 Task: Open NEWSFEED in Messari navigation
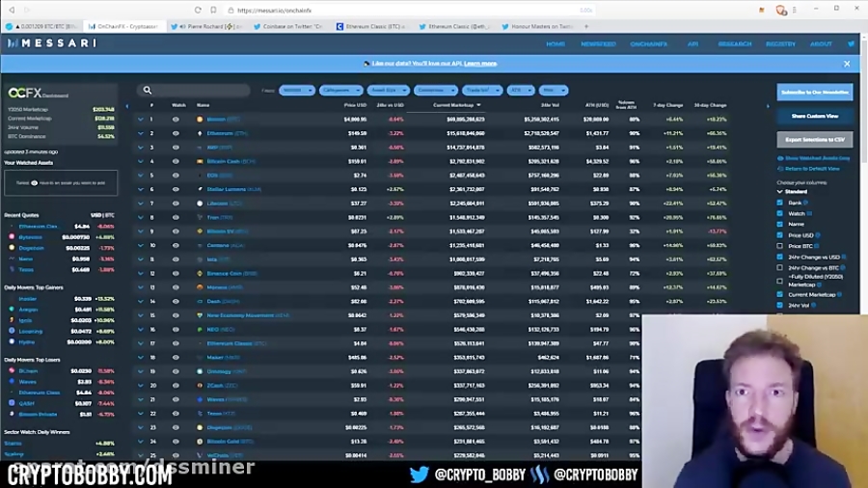pos(598,43)
